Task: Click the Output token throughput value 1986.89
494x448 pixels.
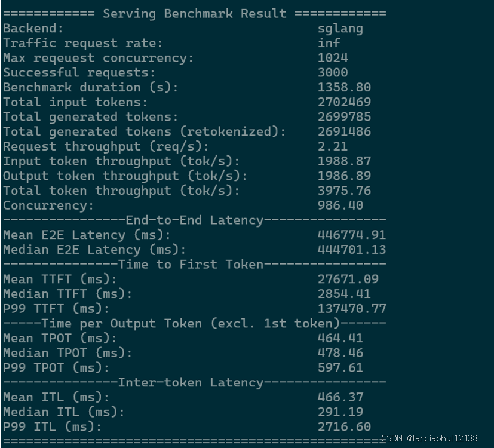Action: click(x=344, y=176)
